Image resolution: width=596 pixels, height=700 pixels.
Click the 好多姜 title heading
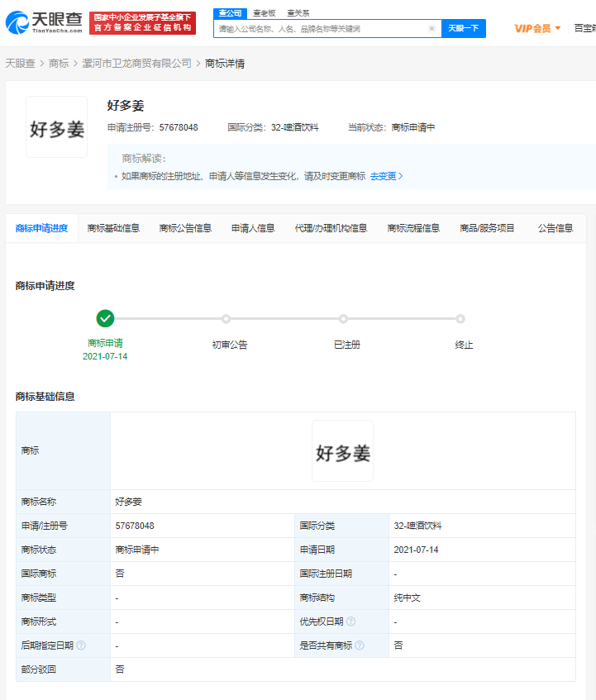pos(126,106)
